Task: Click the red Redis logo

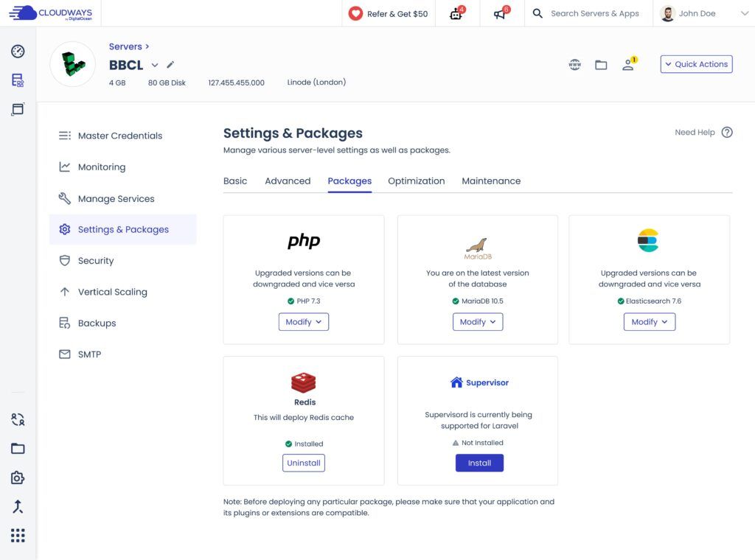Action: pyautogui.click(x=303, y=382)
